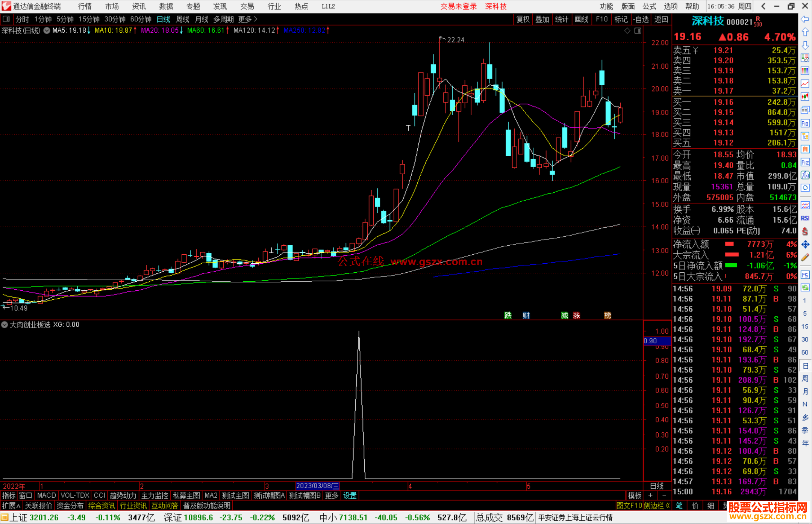The width and height of the screenshot is (812, 524).
Task: Click the left arrow back icon in sidebar
Action: point(805,19)
